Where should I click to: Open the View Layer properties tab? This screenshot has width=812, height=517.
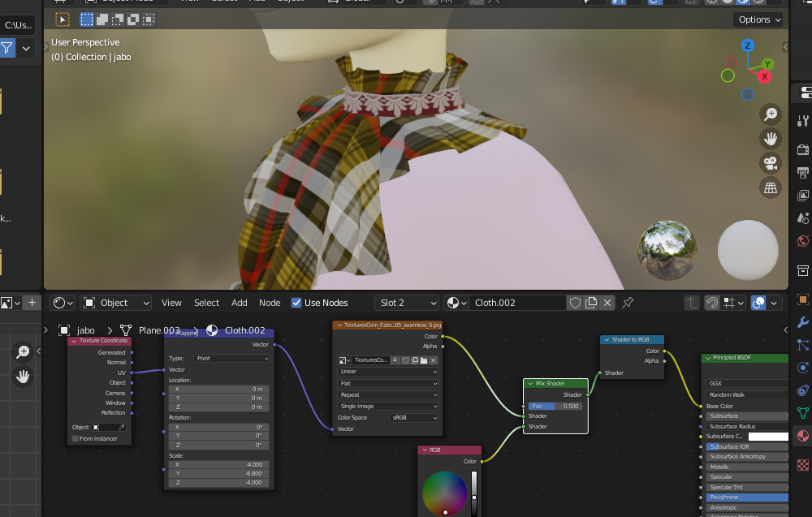coord(803,195)
